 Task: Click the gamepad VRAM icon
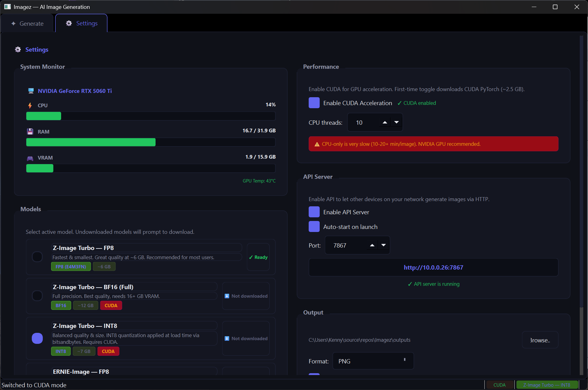(30, 158)
